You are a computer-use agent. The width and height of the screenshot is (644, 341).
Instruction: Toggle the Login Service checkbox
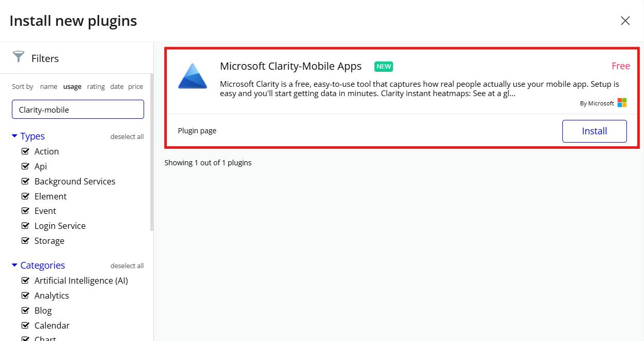click(26, 226)
